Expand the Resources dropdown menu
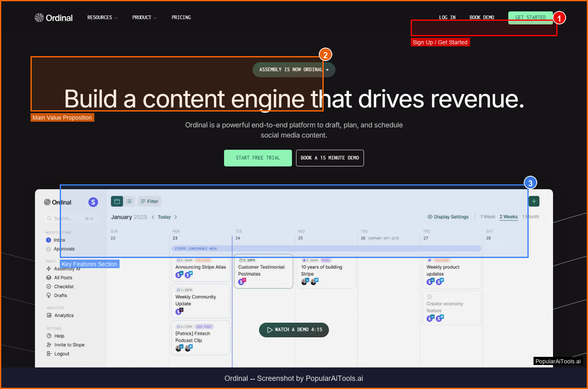 coord(102,17)
